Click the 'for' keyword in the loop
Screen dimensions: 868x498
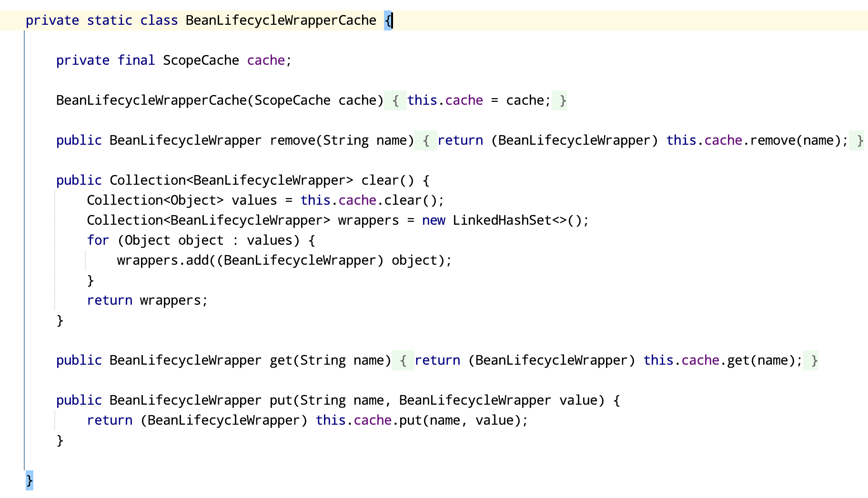click(98, 240)
